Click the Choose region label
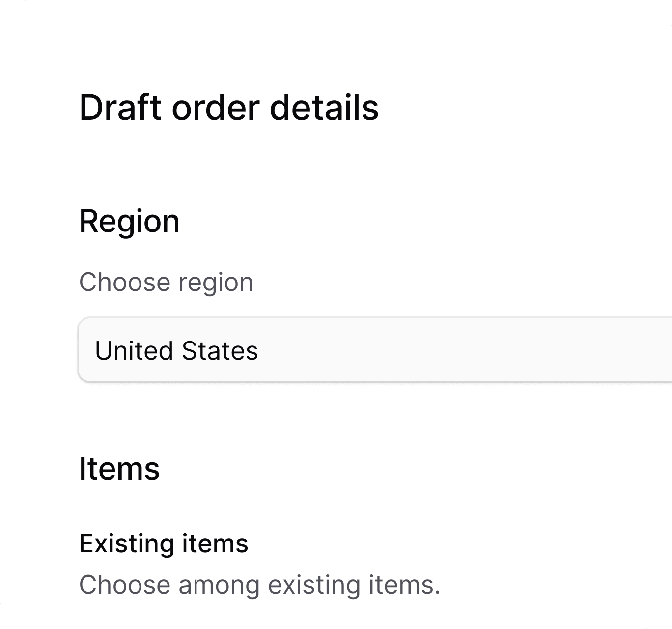 tap(167, 282)
